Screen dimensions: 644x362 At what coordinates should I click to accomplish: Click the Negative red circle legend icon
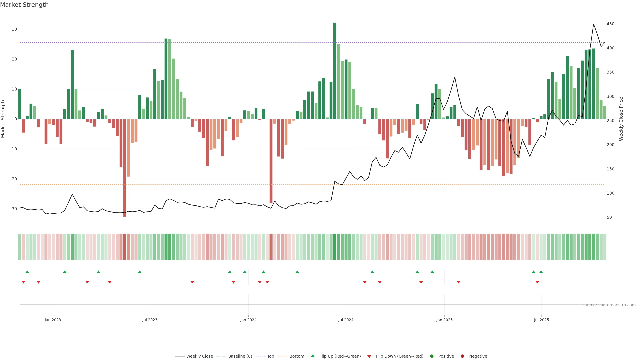pos(462,356)
